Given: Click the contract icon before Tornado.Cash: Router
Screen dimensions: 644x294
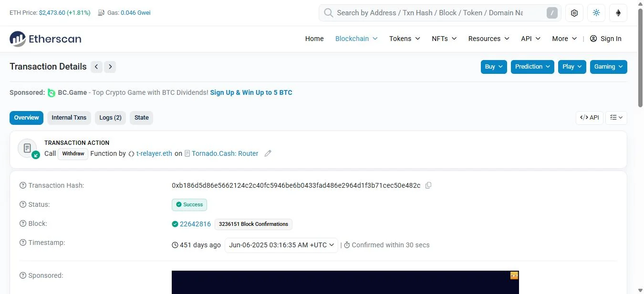Looking at the screenshot, I should pos(187,153).
